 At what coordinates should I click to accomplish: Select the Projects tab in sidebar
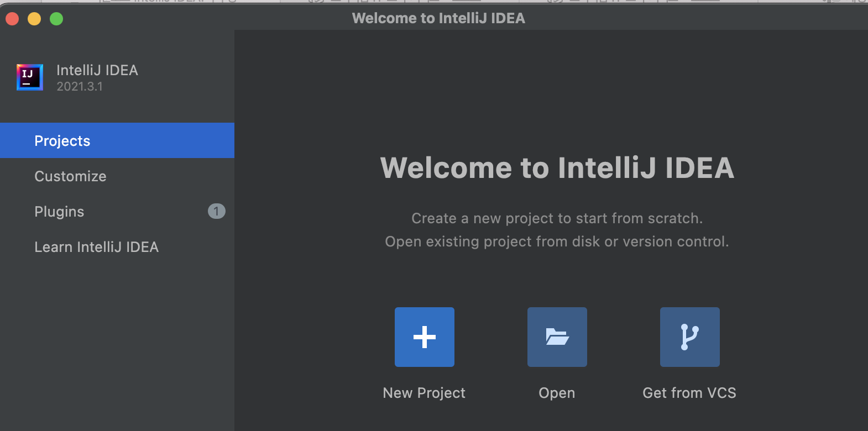pyautogui.click(x=117, y=140)
